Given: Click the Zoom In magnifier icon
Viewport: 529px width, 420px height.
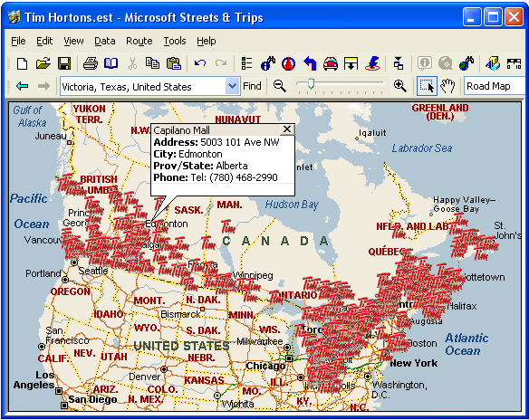Looking at the screenshot, I should (x=399, y=86).
